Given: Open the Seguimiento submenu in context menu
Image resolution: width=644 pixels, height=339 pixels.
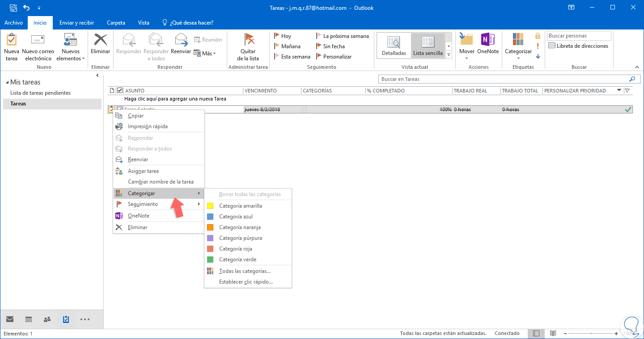Looking at the screenshot, I should coord(159,204).
